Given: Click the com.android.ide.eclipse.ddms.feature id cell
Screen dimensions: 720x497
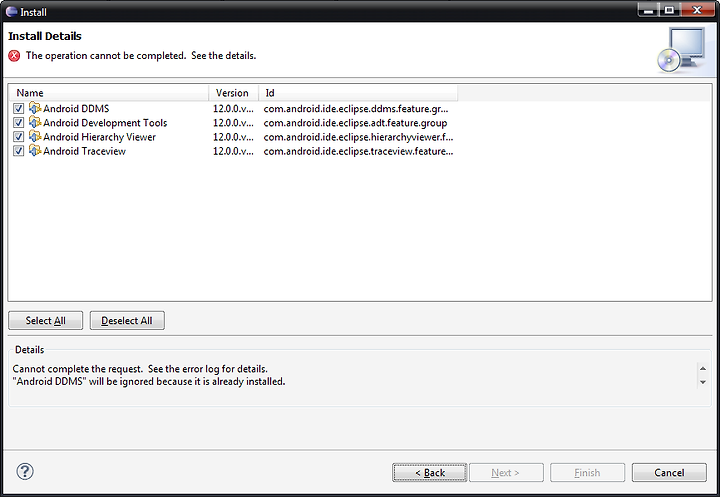Looking at the screenshot, I should coord(356,109).
